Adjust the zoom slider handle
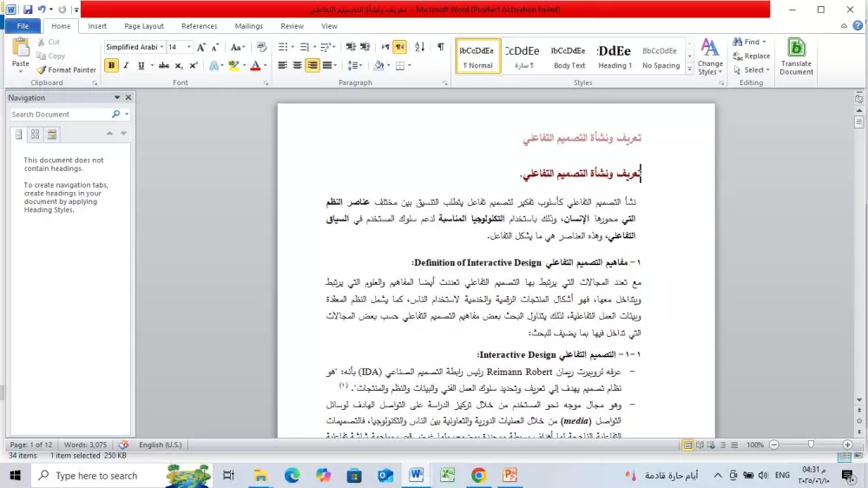Screen dimensions: 868x488 pyautogui.click(x=811, y=445)
